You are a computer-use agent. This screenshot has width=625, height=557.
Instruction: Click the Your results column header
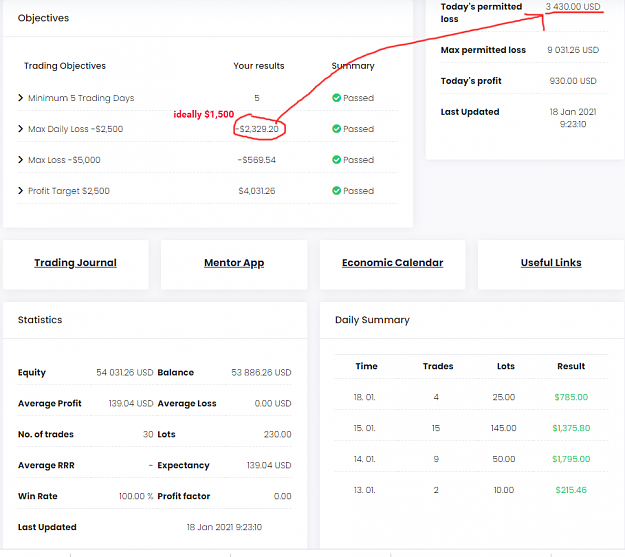tap(259, 66)
